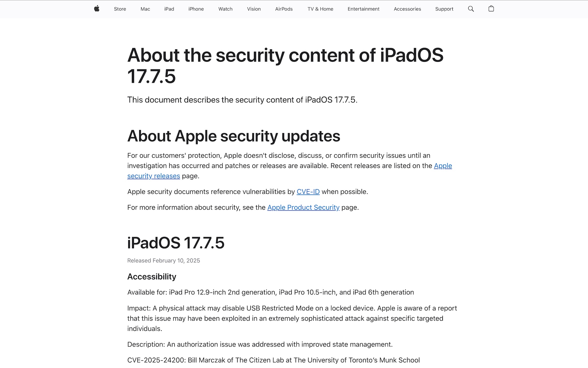
Task: Choose Watch from the top navigation
Action: click(225, 9)
